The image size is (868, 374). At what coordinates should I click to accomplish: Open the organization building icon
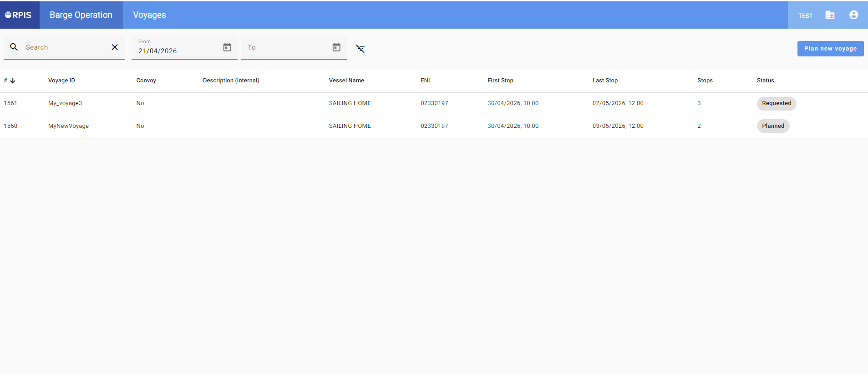point(830,15)
